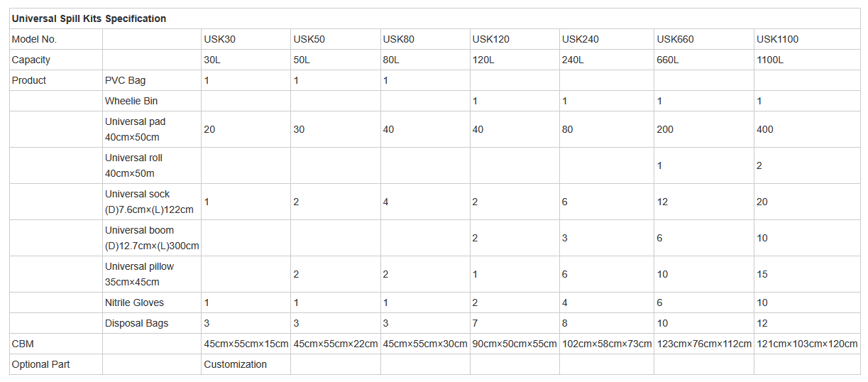This screenshot has height=382, width=868.
Task: Select the USK1100 model header cell
Action: (777, 39)
